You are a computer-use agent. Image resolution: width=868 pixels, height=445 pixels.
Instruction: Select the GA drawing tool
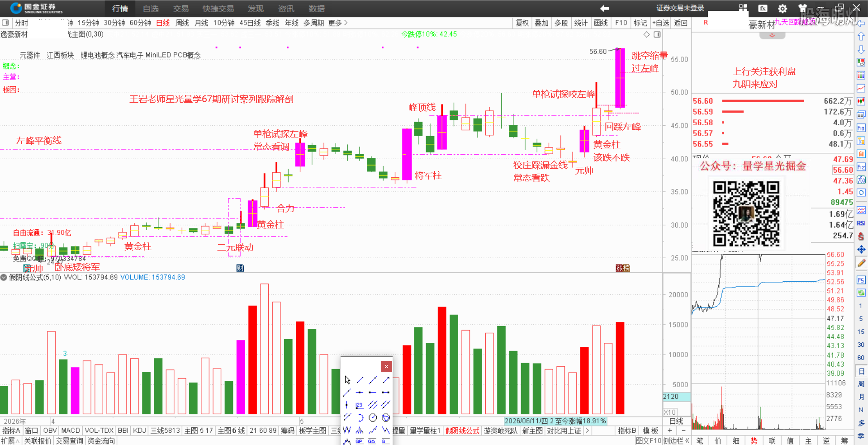(372, 441)
